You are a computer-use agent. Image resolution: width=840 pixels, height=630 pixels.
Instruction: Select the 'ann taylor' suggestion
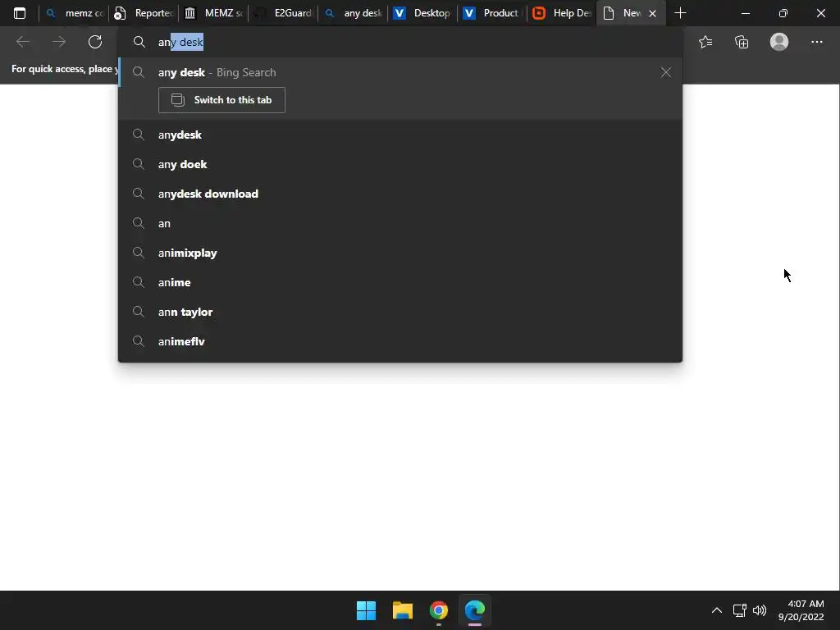pos(400,312)
